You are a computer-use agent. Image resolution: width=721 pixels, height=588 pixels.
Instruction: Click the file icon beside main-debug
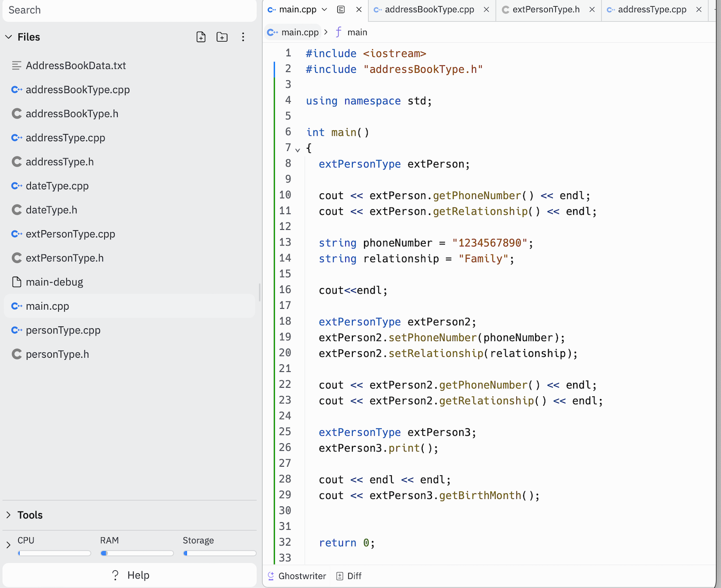17,282
